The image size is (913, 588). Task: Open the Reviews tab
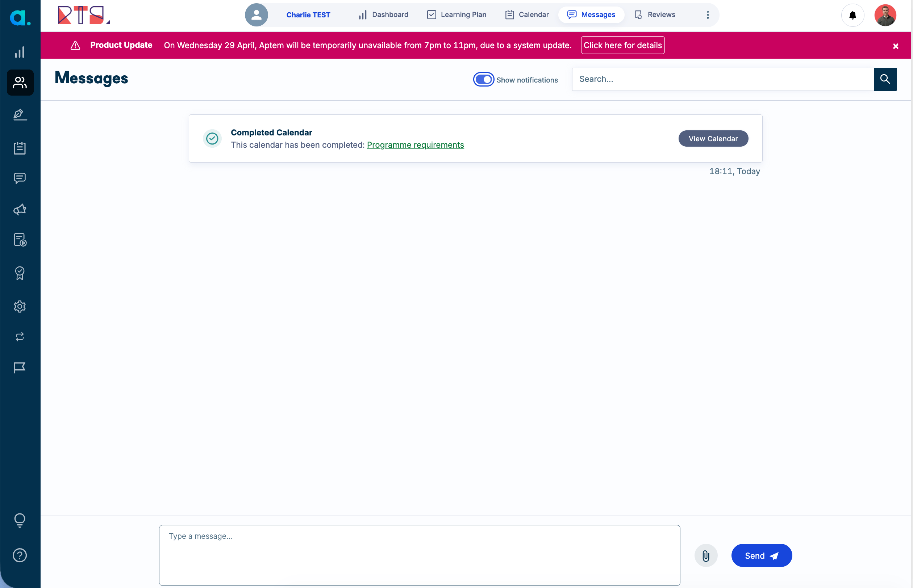(x=655, y=15)
